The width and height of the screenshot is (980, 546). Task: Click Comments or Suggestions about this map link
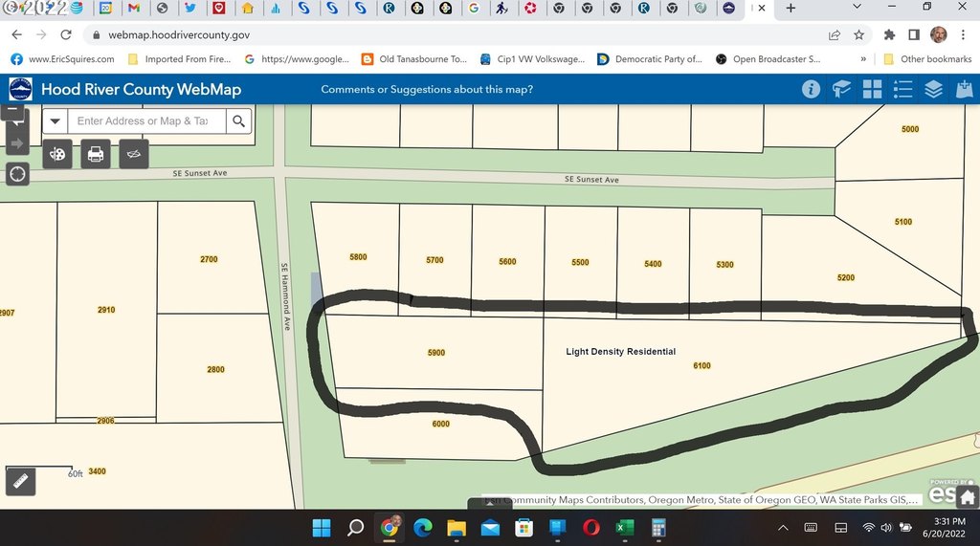click(427, 90)
